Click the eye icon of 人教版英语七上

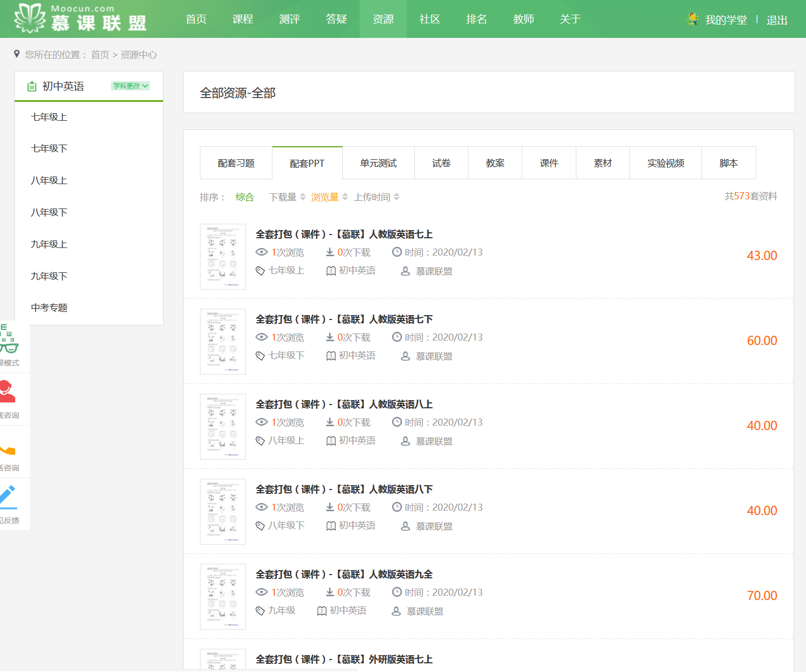[262, 252]
